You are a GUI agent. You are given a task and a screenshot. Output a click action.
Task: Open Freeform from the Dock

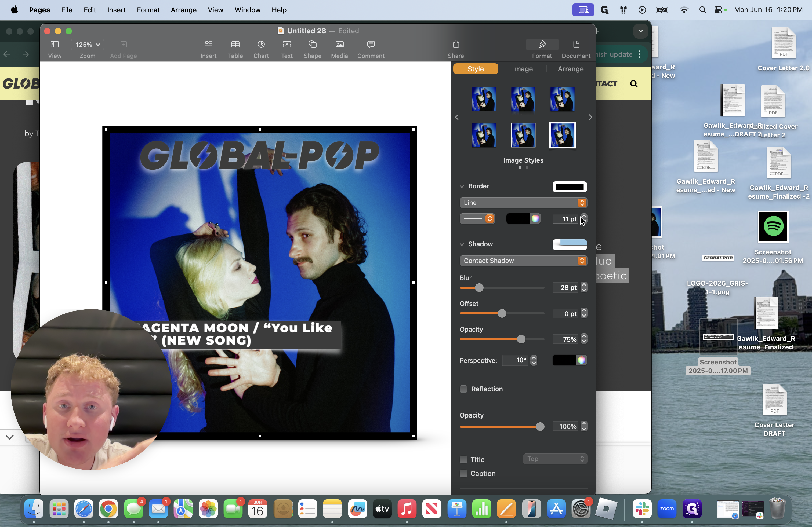coord(357,509)
